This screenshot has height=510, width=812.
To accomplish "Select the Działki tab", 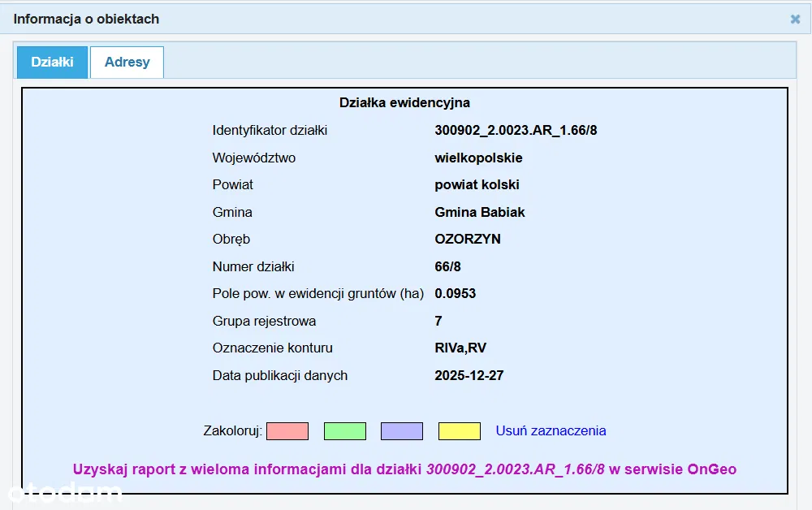I will 52,63.
